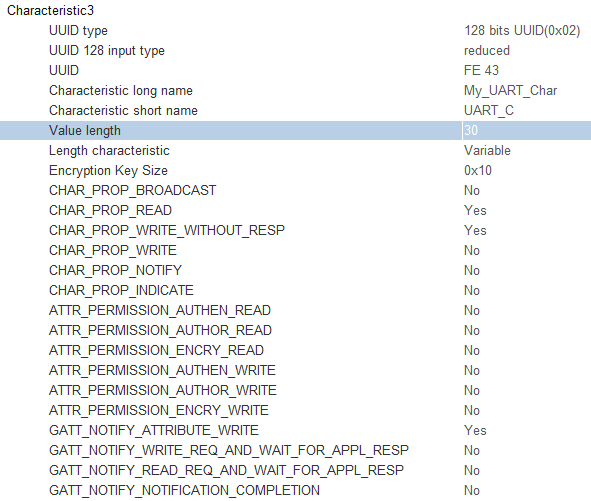
Task: Click the CHAR_PROP_WRITE_WITHOUT_RESP label
Action: coord(167,230)
